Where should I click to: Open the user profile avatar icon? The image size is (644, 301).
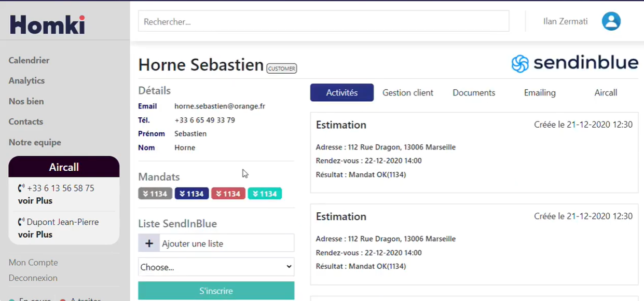(x=611, y=21)
